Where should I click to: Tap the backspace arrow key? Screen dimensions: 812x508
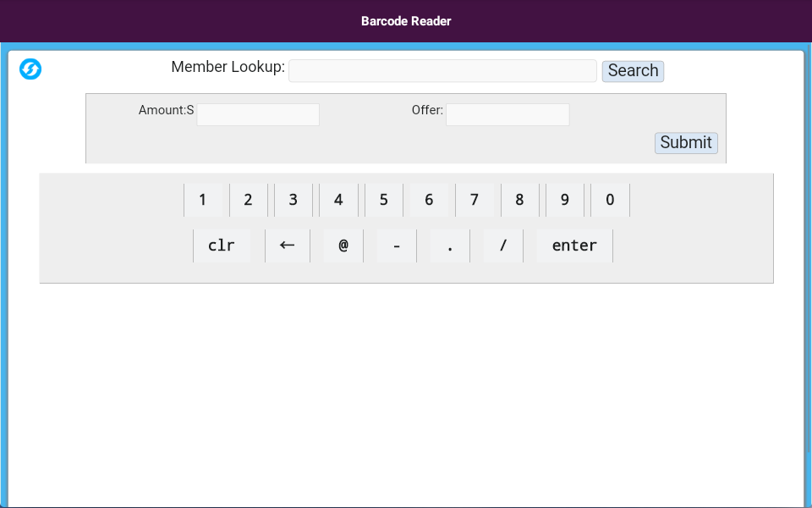click(288, 246)
